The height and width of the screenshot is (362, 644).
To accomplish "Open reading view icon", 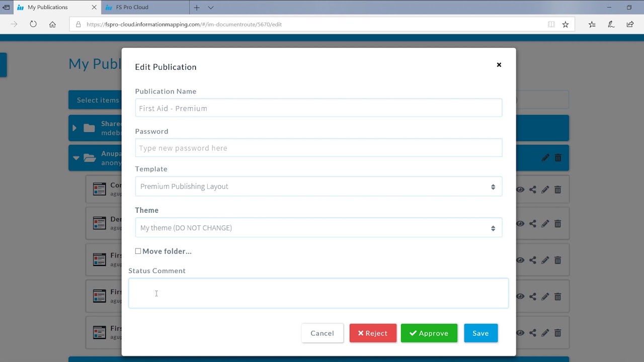I will (551, 24).
